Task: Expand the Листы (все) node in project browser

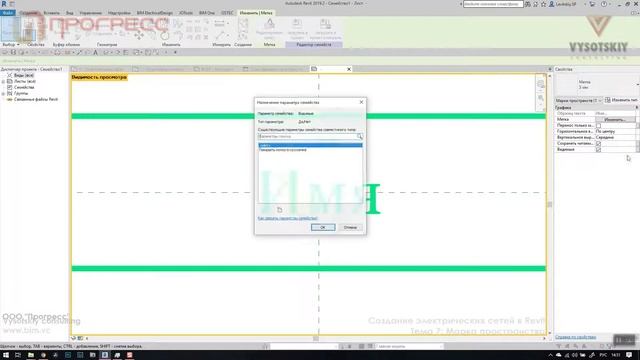Action: point(4,82)
